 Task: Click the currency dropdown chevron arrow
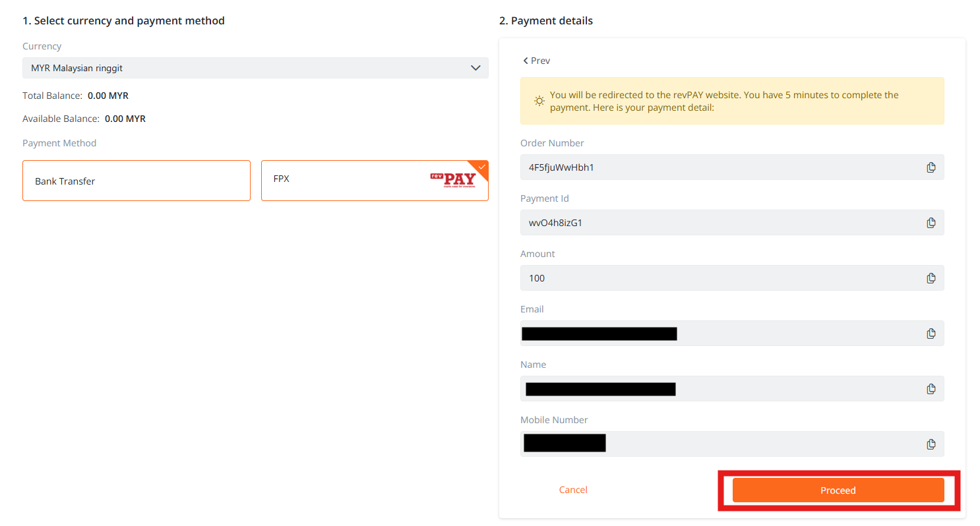click(x=475, y=68)
